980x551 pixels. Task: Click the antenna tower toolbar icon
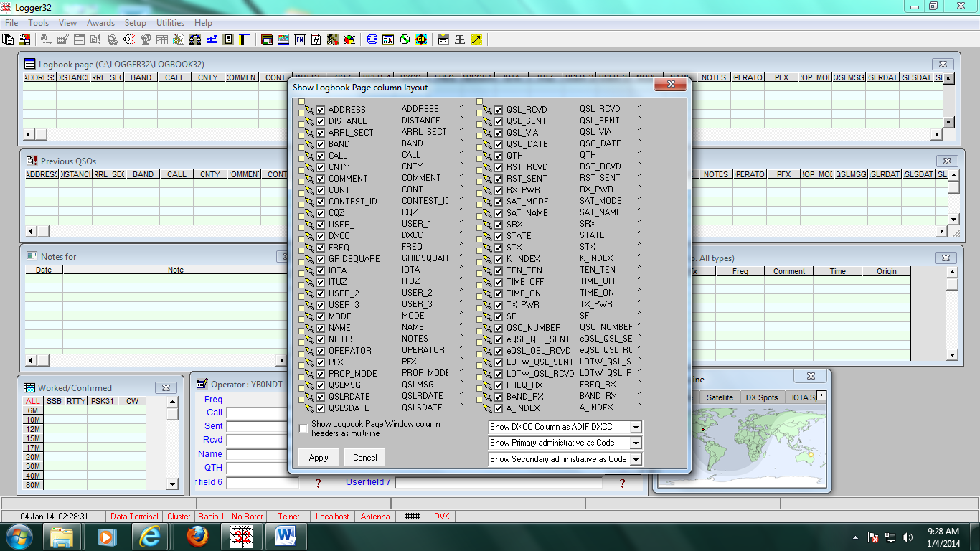(460, 39)
